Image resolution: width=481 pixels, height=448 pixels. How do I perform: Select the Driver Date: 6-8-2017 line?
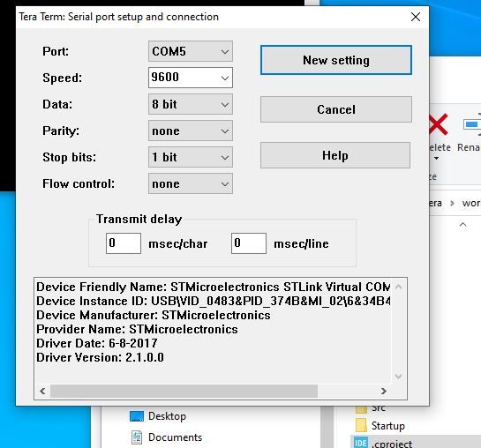[97, 344]
